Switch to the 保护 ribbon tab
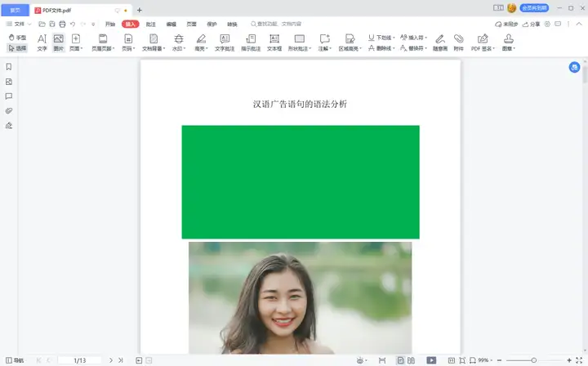 click(x=212, y=24)
